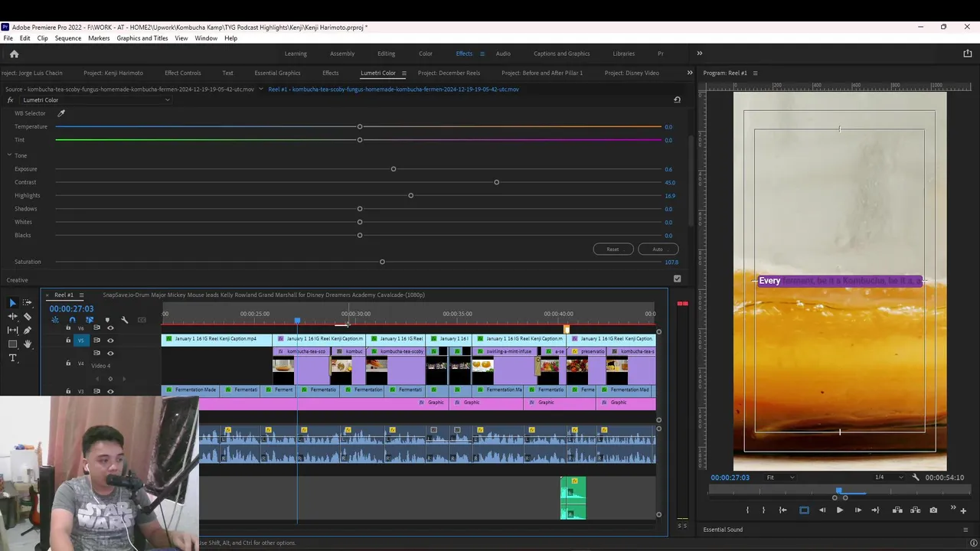Show more workspaces overflow arrows
Image resolution: width=980 pixels, height=551 pixels.
[699, 54]
